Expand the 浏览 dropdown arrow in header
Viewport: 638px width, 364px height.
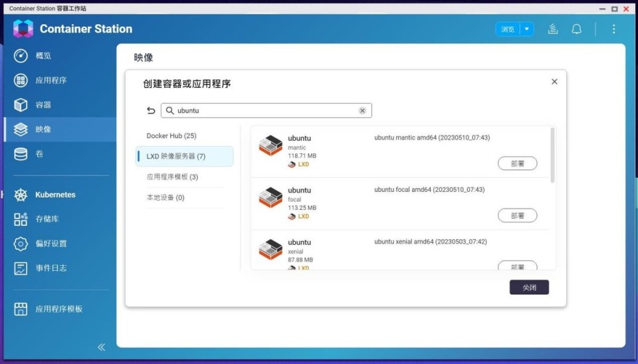[527, 29]
